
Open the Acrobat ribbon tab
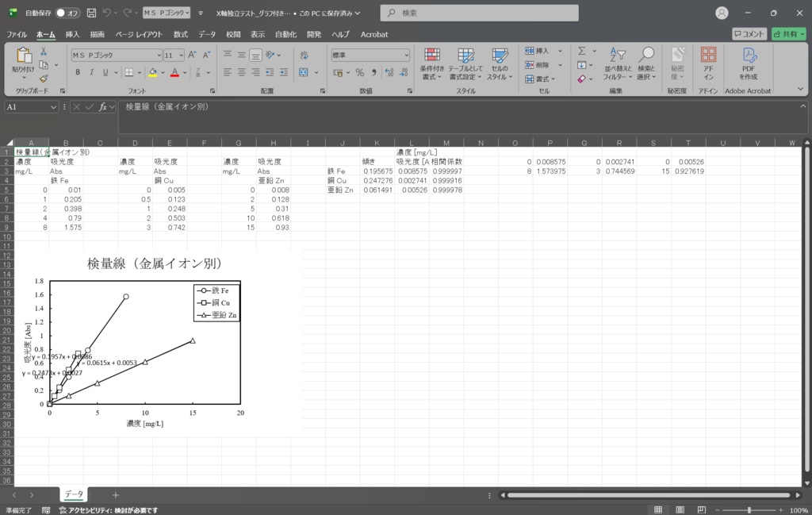click(x=374, y=34)
